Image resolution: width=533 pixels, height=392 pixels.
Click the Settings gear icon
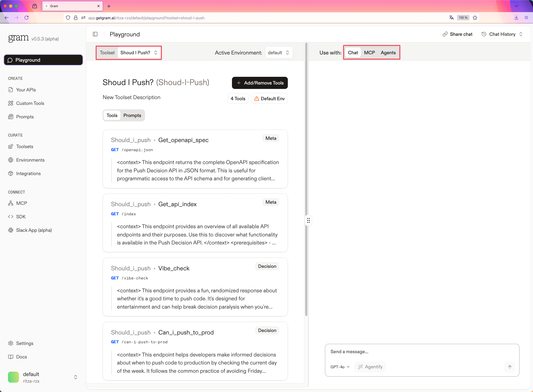pyautogui.click(x=11, y=343)
